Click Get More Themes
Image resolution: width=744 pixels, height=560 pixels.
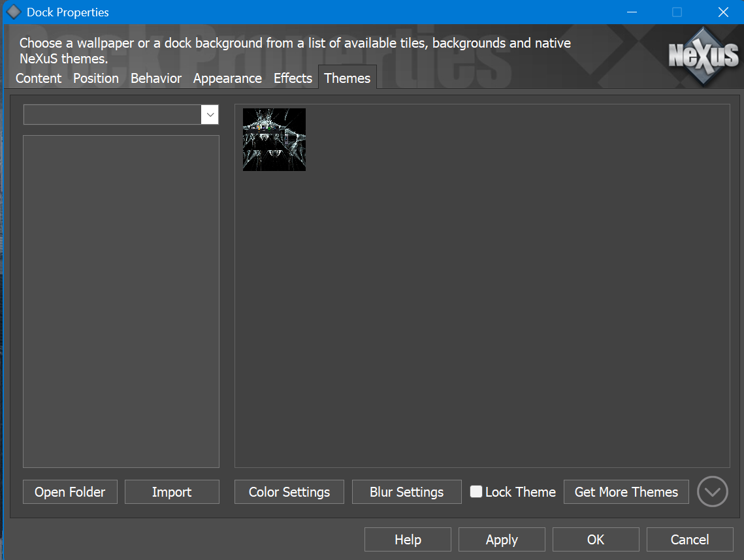(x=626, y=492)
